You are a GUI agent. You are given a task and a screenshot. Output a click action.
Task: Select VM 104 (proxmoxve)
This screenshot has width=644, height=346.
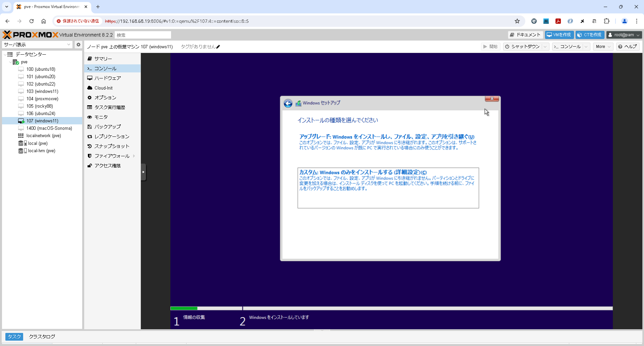tap(42, 99)
